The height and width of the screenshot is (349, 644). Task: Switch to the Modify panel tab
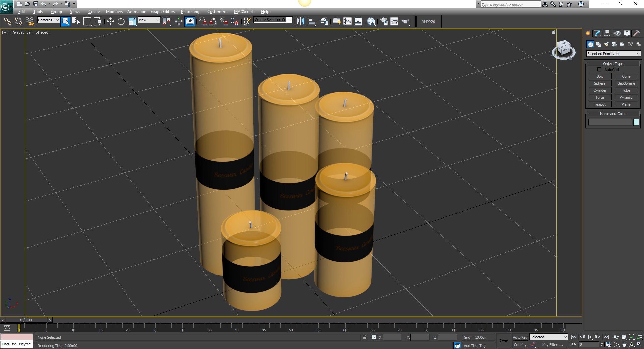(598, 33)
